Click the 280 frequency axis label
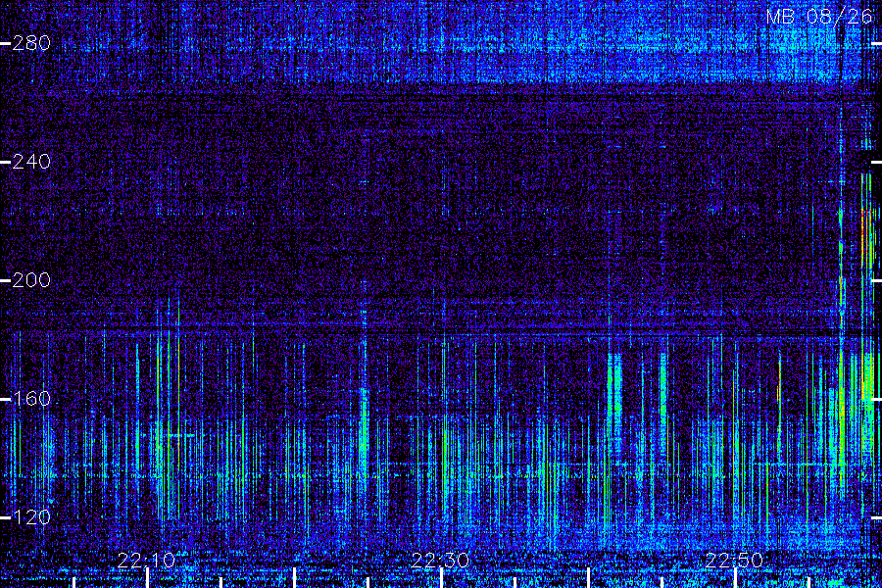 pyautogui.click(x=31, y=43)
